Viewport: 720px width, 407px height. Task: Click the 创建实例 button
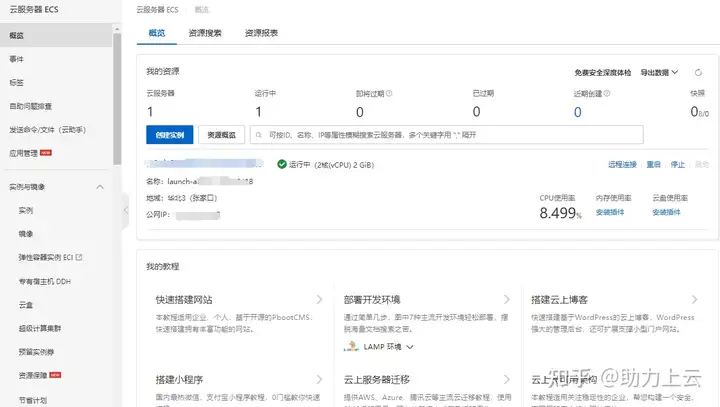pyautogui.click(x=169, y=135)
